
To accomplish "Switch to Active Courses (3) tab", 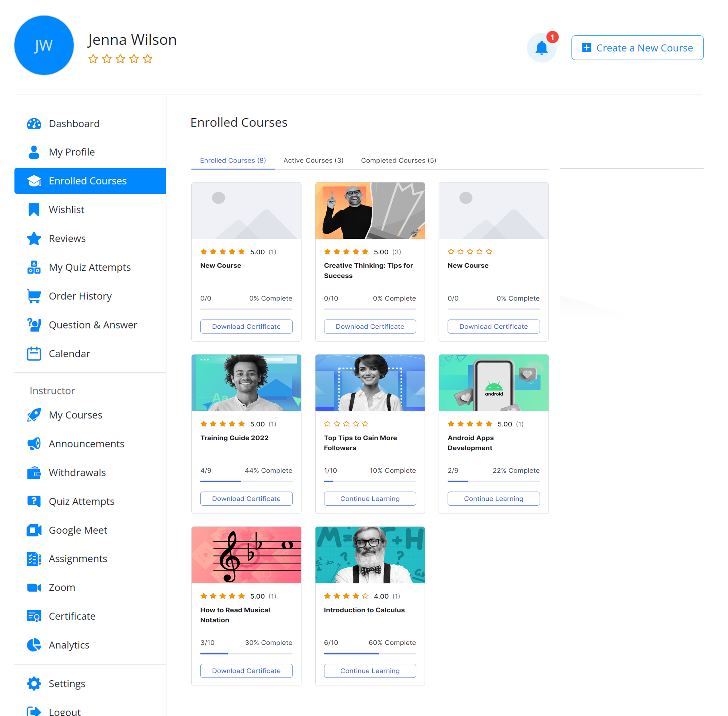I will (x=313, y=160).
